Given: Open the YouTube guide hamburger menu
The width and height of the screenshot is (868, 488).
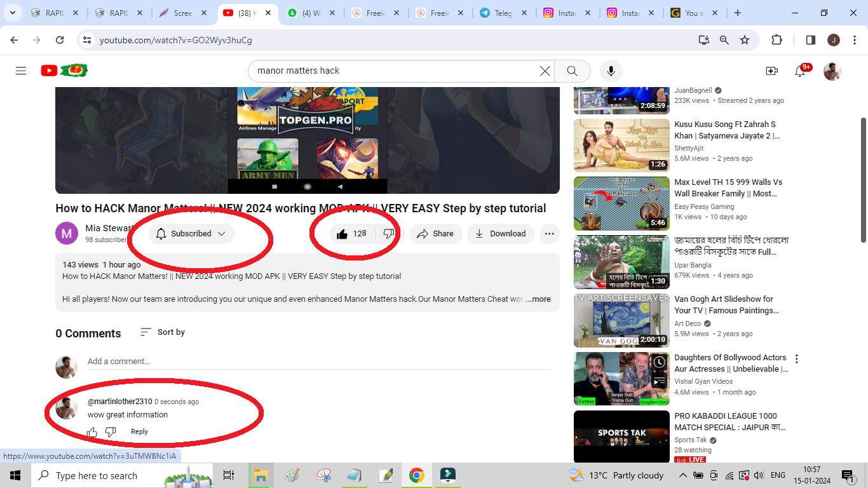Looking at the screenshot, I should point(21,71).
